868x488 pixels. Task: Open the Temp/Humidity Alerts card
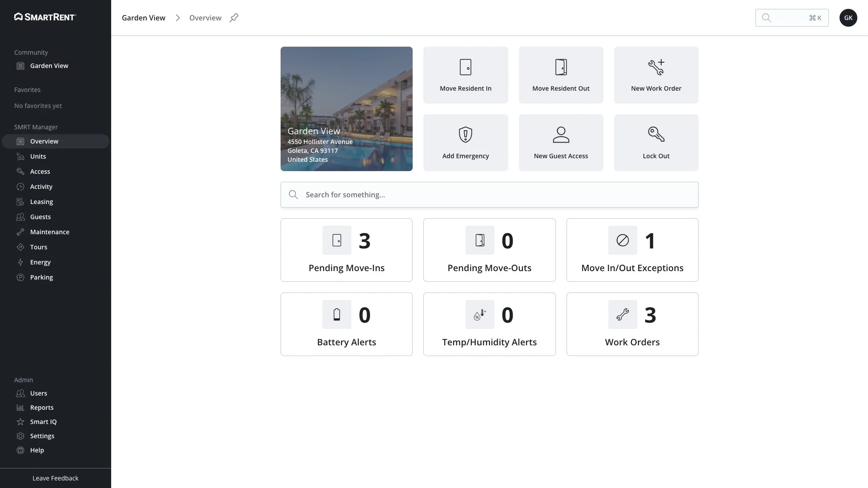coord(489,324)
